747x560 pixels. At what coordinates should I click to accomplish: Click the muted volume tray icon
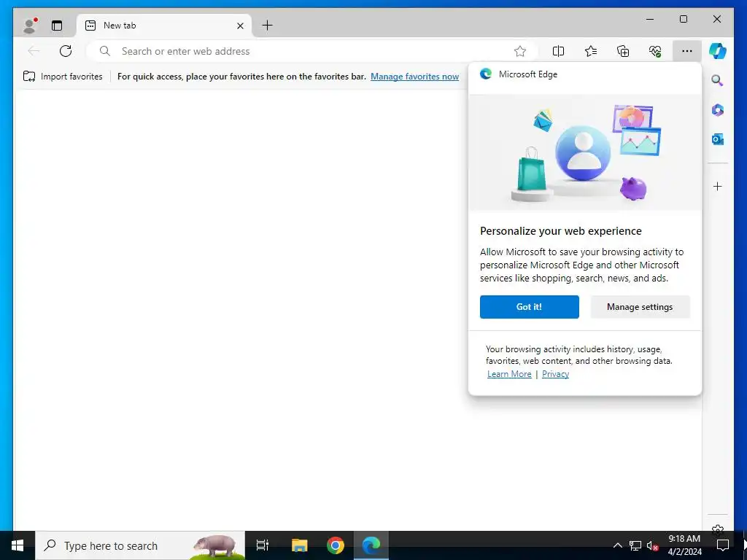(x=652, y=545)
